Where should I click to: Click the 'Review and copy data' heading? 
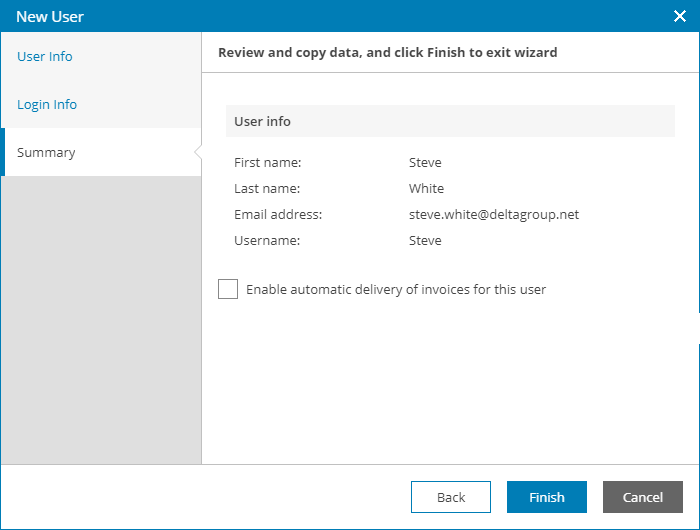point(387,52)
